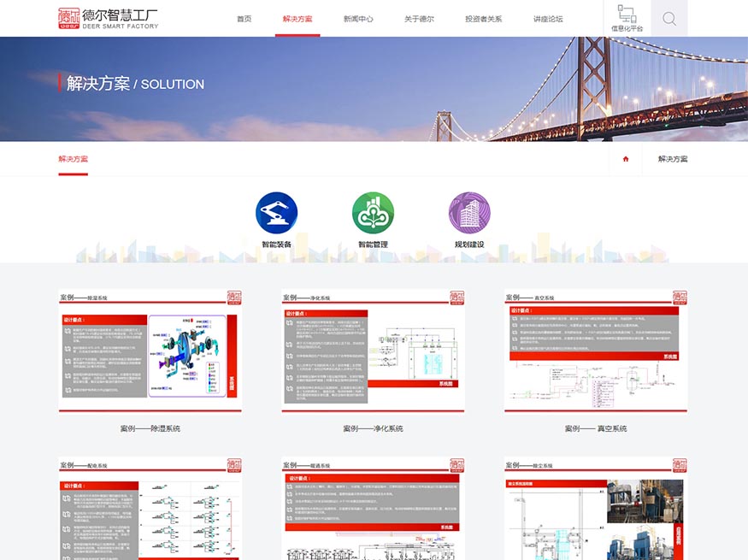
Task: Open the 真空系统 case thumbnail
Action: tap(596, 351)
